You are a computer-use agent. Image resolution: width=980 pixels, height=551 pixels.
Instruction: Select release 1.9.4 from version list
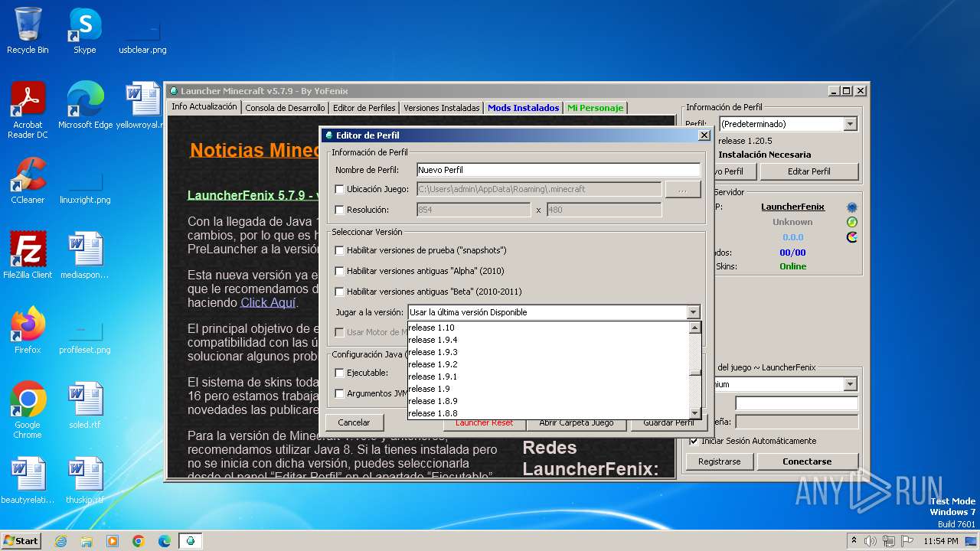(548, 340)
